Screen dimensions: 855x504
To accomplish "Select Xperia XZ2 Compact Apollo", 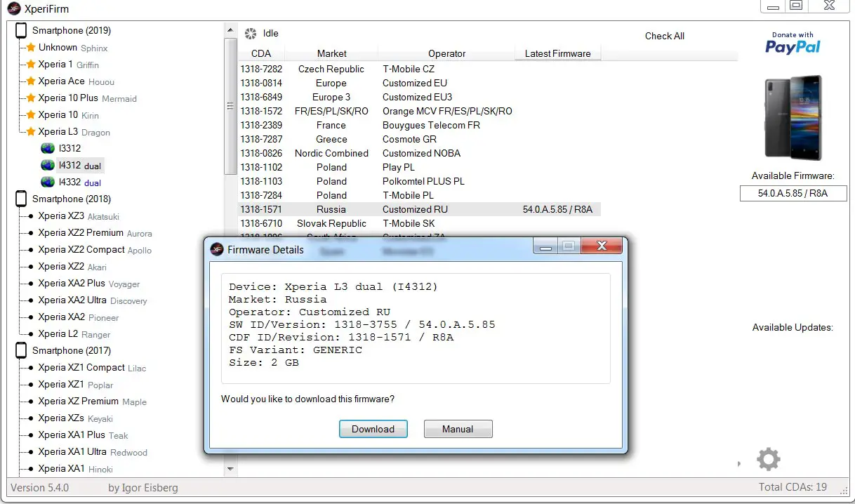I will (95, 249).
